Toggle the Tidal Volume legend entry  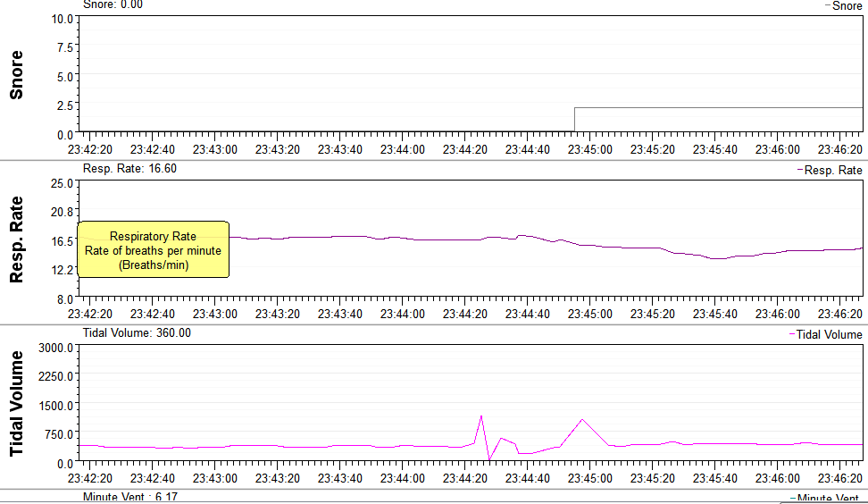tap(826, 334)
